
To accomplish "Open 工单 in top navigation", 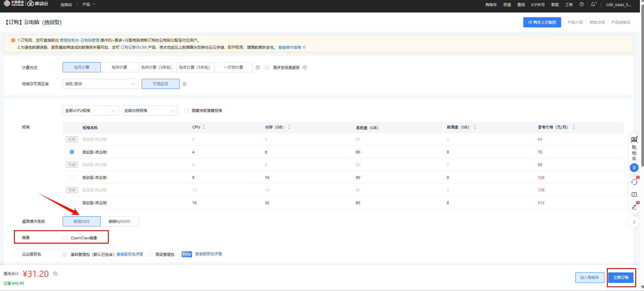I will tap(569, 5).
